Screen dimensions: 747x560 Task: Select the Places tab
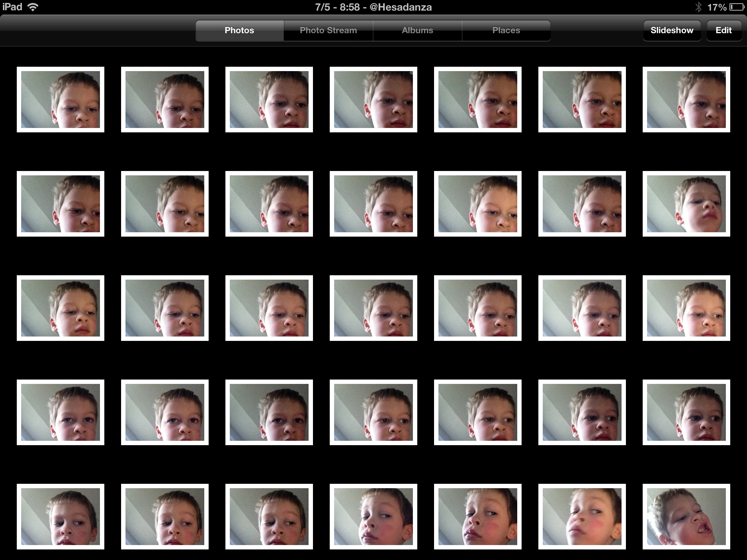[506, 30]
